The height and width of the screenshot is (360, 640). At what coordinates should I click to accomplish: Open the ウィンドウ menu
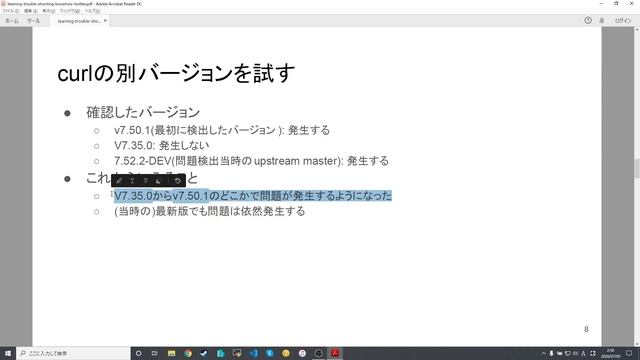click(x=70, y=11)
